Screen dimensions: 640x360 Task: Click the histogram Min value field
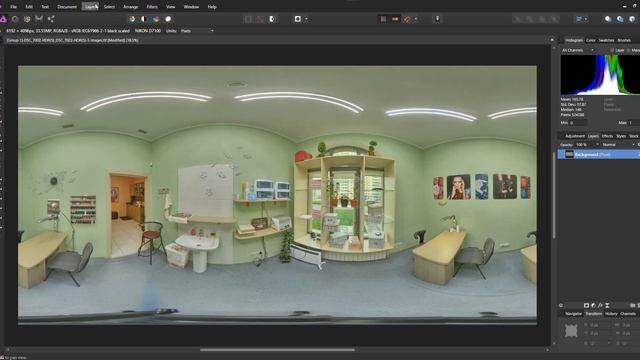tap(579, 122)
